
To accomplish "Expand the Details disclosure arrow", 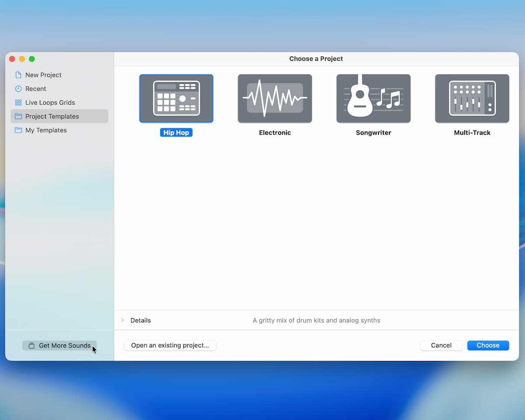I will pyautogui.click(x=122, y=320).
